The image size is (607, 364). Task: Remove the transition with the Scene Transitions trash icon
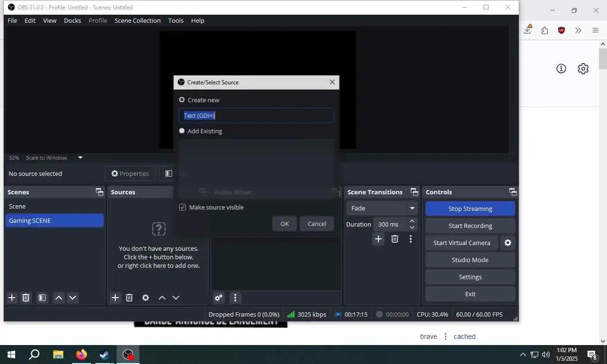coord(395,239)
